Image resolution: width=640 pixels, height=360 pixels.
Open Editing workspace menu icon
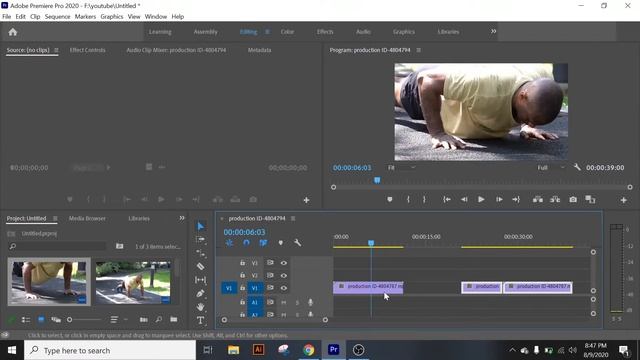click(267, 32)
